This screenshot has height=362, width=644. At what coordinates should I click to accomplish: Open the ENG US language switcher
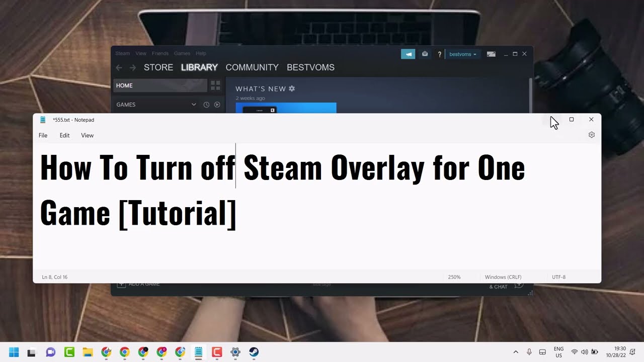point(558,352)
